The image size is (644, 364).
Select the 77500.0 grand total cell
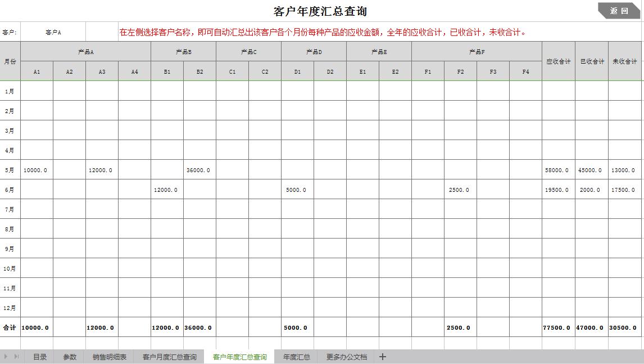pos(558,327)
